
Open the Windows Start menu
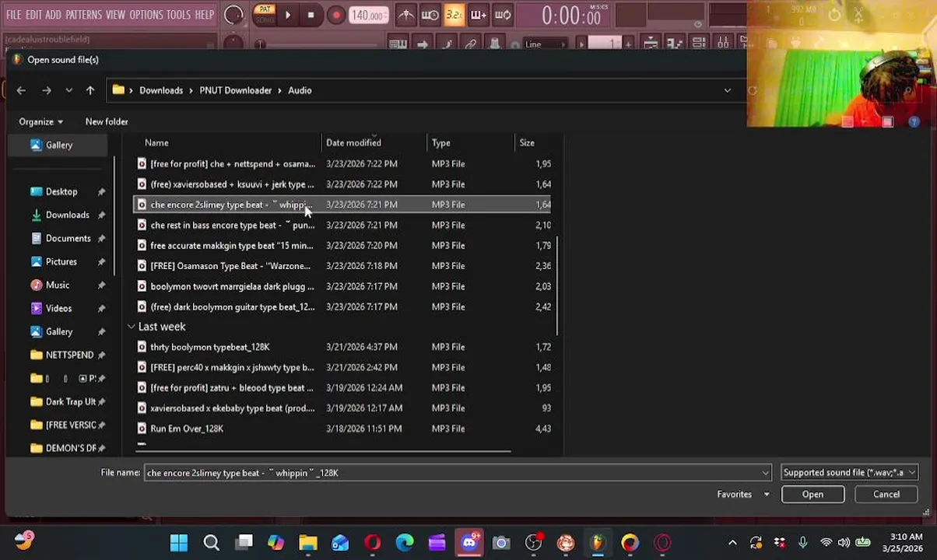(x=179, y=543)
